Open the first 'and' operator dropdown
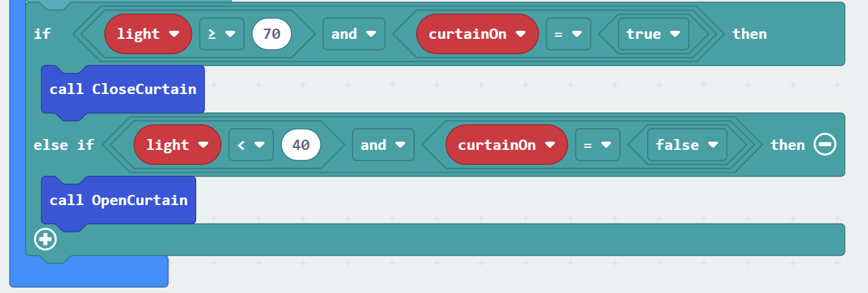Screen dimensions: 868x293 354,34
